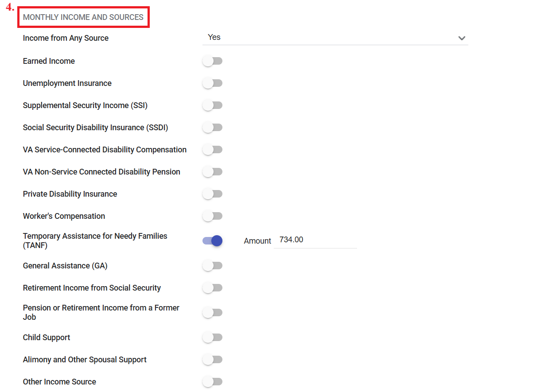
Task: Click the Earned Income label text
Action: pos(49,61)
